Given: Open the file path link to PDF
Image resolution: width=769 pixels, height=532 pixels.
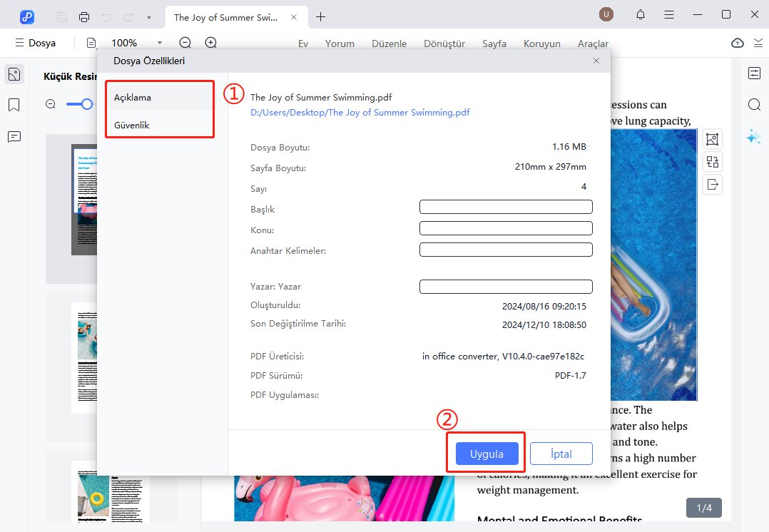Looking at the screenshot, I should [360, 113].
